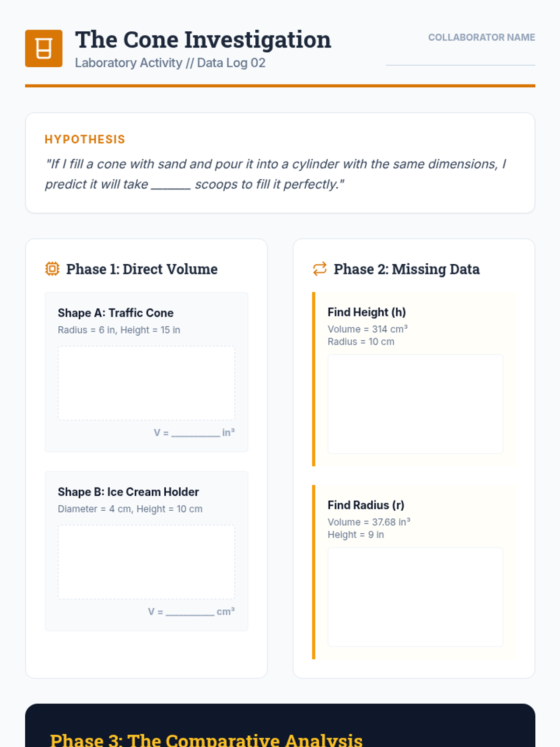This screenshot has width=560, height=747.
Task: Select "The Cone Investigation" title
Action: (203, 40)
